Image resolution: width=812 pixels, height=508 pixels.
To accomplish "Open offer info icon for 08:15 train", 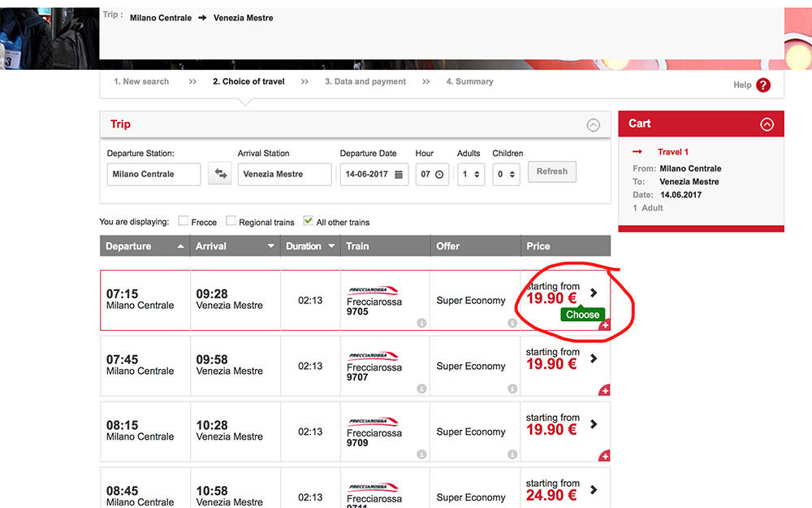I will (x=512, y=454).
